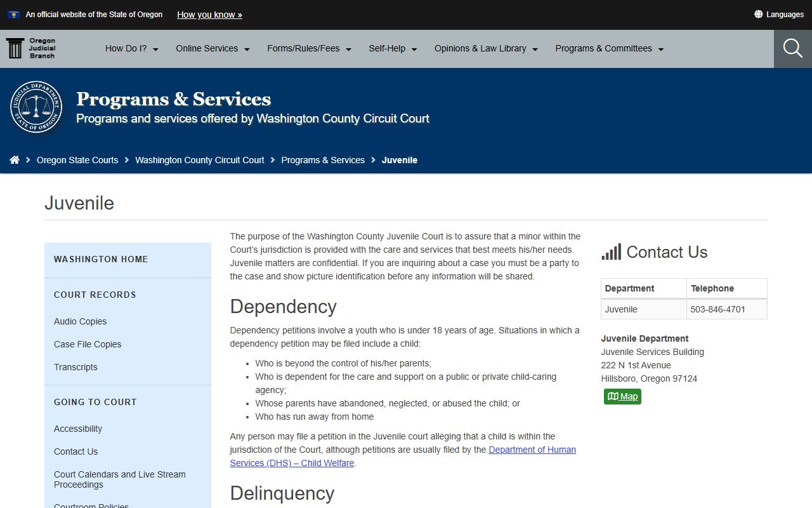812x508 pixels.
Task: Click the Hillsboro, Oregon 97124 address line
Action: click(x=649, y=378)
